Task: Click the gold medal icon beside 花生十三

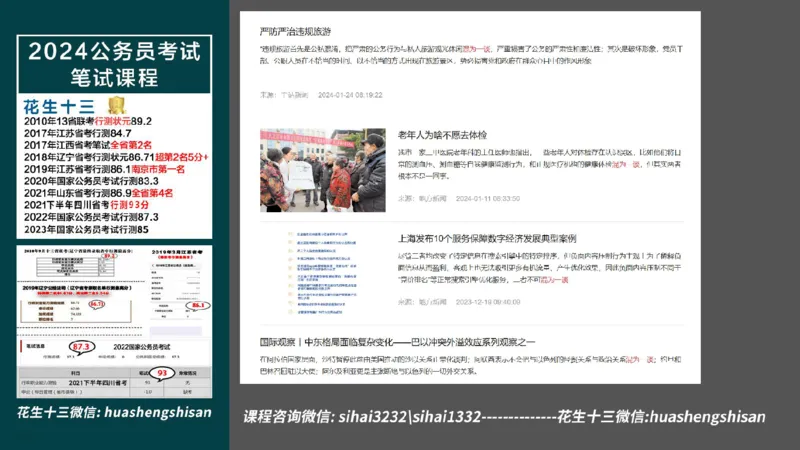Action: tap(116, 106)
